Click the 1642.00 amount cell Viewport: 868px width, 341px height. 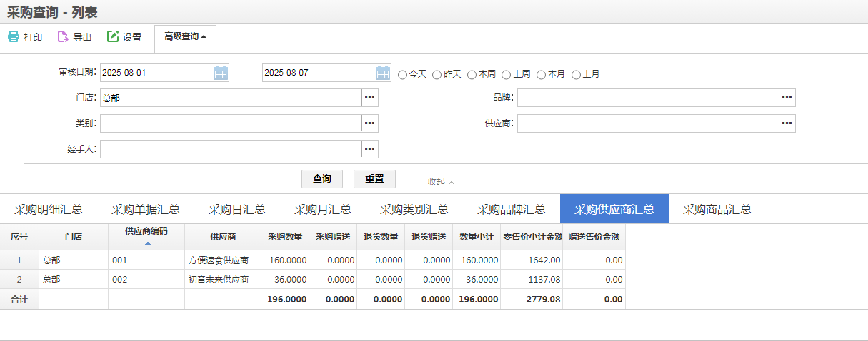tap(532, 260)
